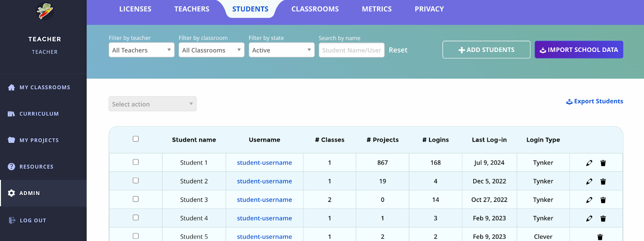Edit Student 4 with pencil icon

(x=589, y=218)
